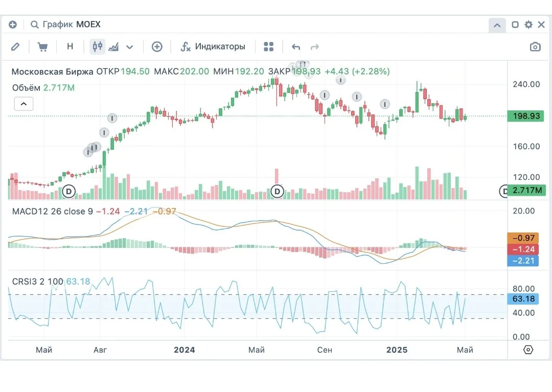552x392 pixels.
Task: Click the 240.00 price axis label
Action: 526,84
